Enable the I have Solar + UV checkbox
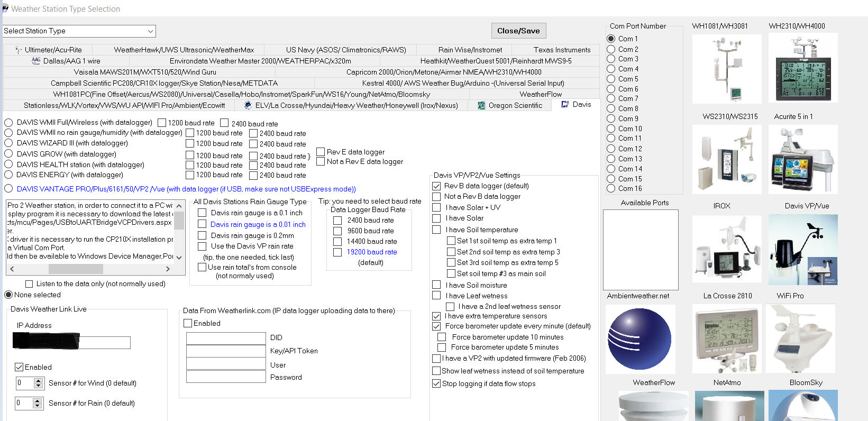 [436, 207]
